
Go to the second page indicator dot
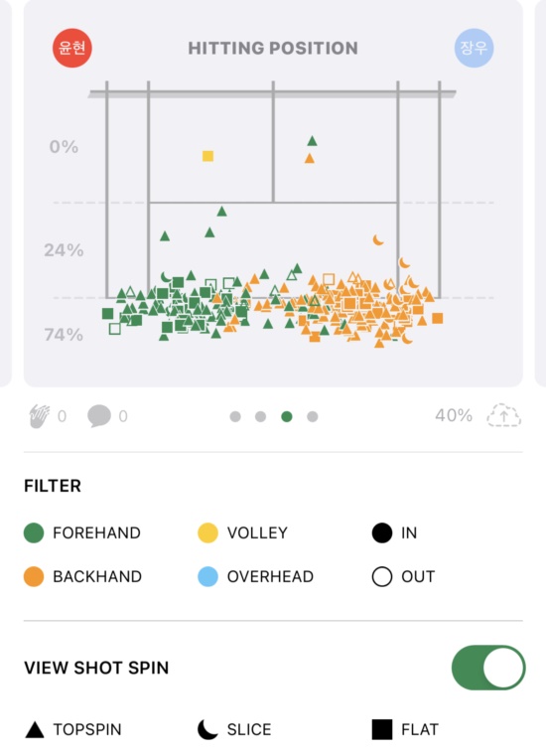[261, 416]
